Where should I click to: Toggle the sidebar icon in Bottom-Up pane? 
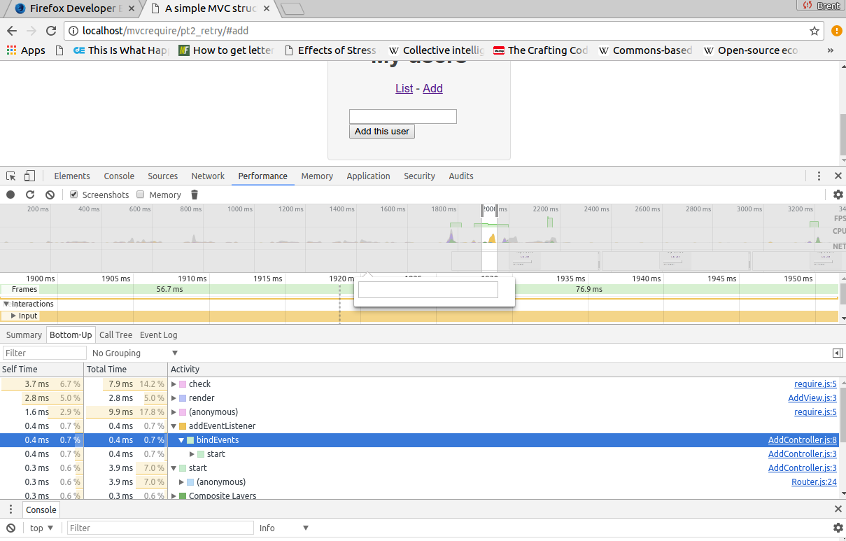tap(837, 353)
